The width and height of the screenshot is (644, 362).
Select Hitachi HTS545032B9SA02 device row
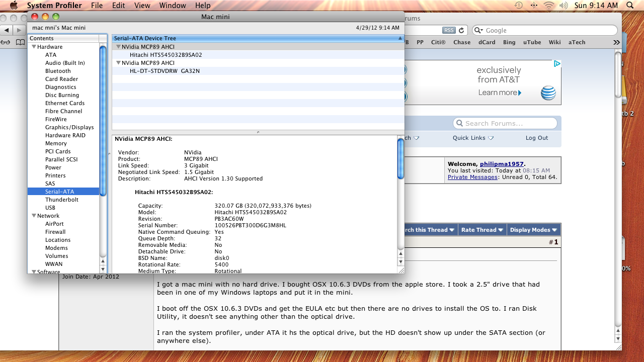pos(258,55)
